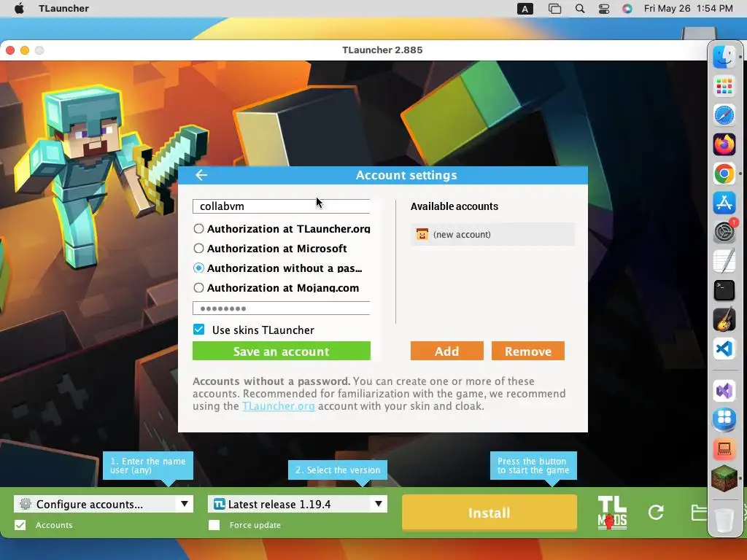
Task: Open the Trash in the dock
Action: [x=724, y=520]
